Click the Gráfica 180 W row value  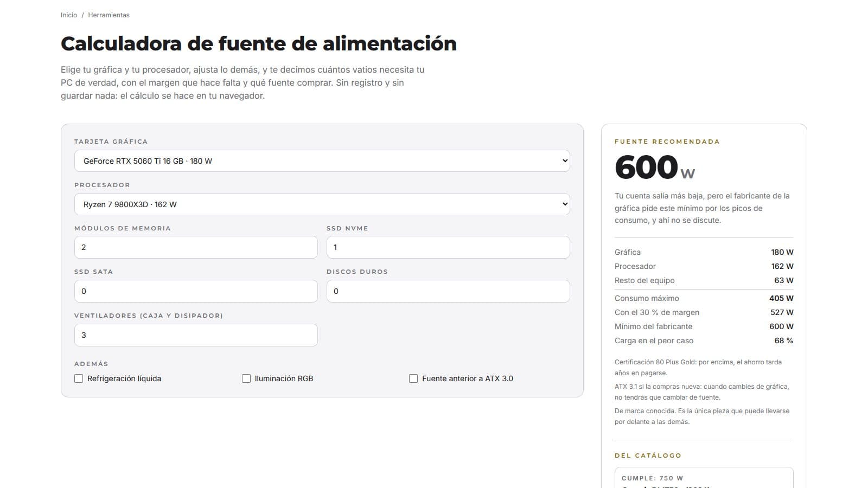point(782,252)
